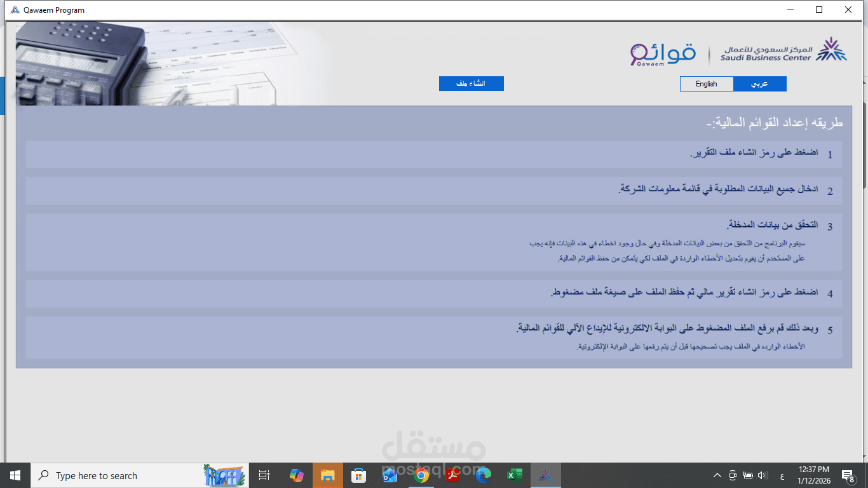
Task: Select step 1 text about creating report file
Action: pyautogui.click(x=754, y=154)
